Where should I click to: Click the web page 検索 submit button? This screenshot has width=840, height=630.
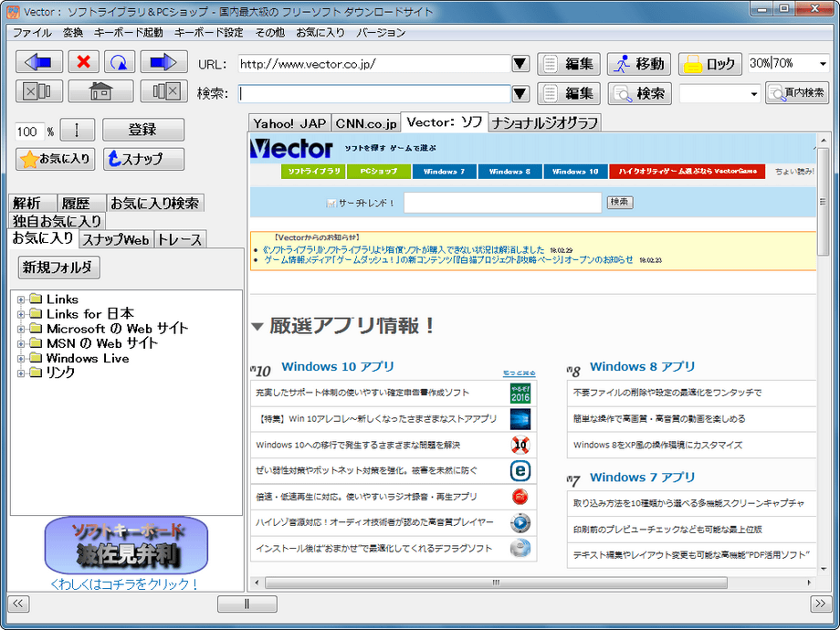pyautogui.click(x=620, y=202)
